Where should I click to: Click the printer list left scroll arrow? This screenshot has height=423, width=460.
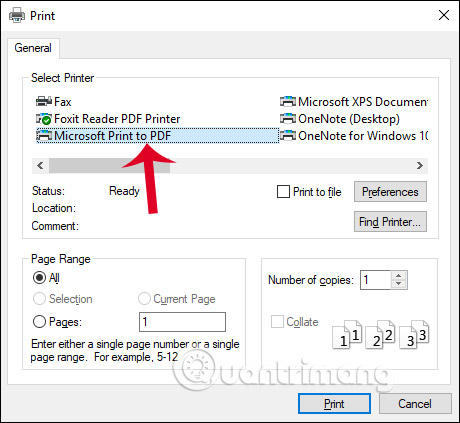tap(40, 166)
